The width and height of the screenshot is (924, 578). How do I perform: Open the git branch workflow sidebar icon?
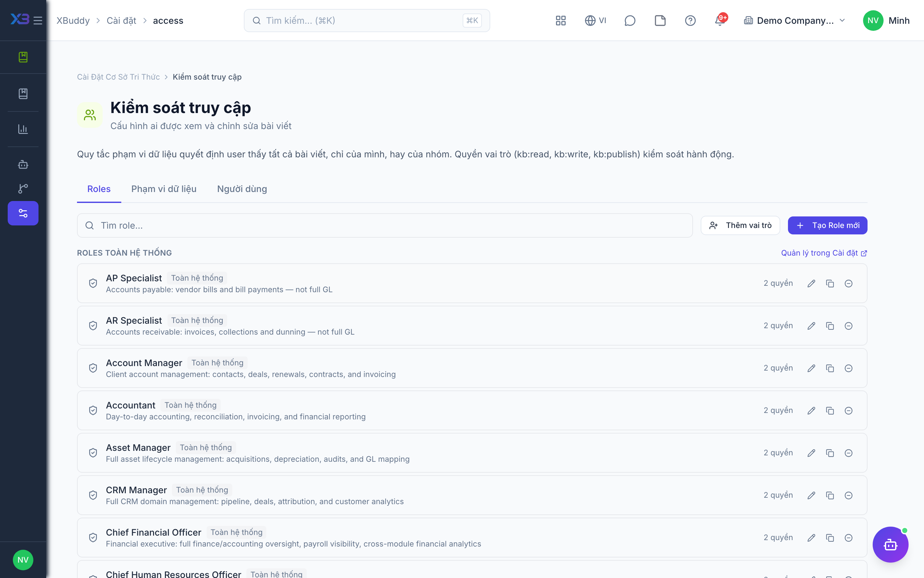pos(23,188)
